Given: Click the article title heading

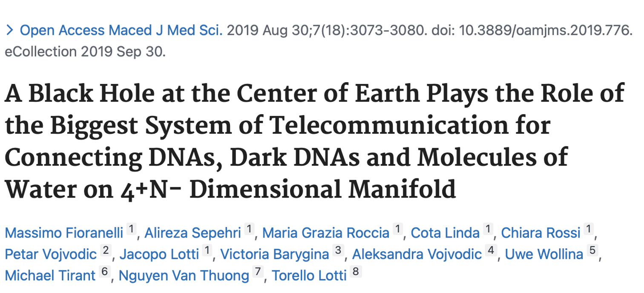Looking at the screenshot, I should point(315,141).
